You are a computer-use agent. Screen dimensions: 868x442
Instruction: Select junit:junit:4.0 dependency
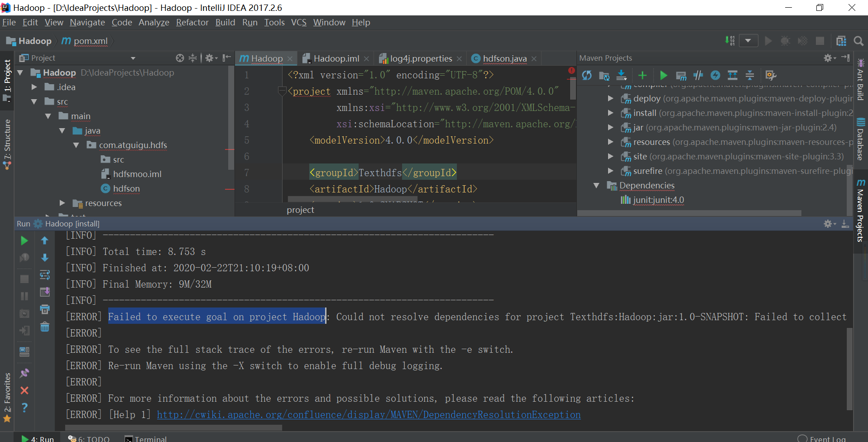click(658, 200)
